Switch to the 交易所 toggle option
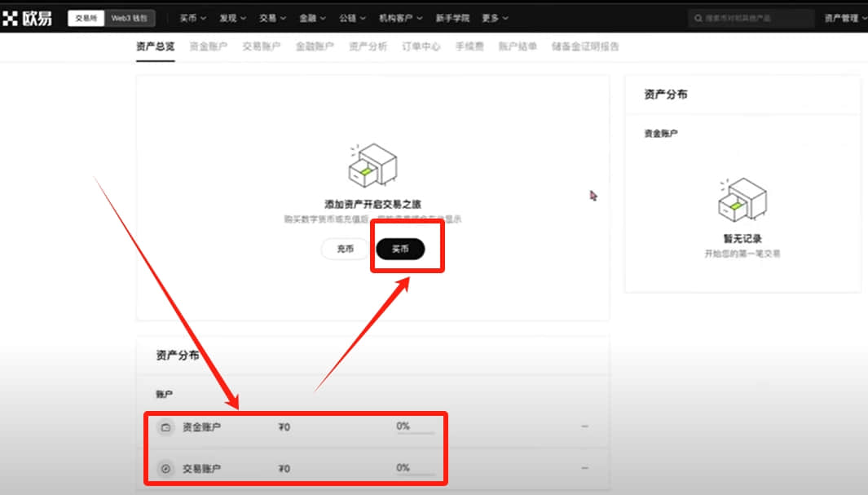This screenshot has width=868, height=495. (x=86, y=18)
